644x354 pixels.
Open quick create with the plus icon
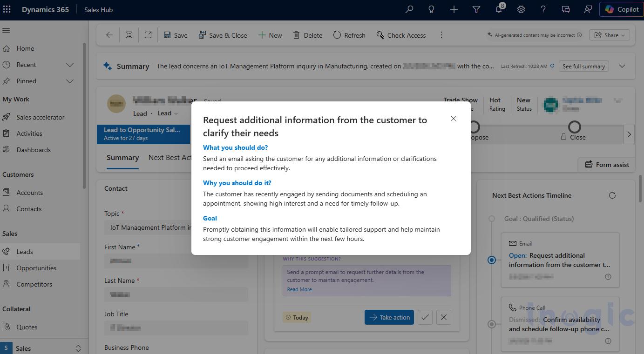pos(454,9)
